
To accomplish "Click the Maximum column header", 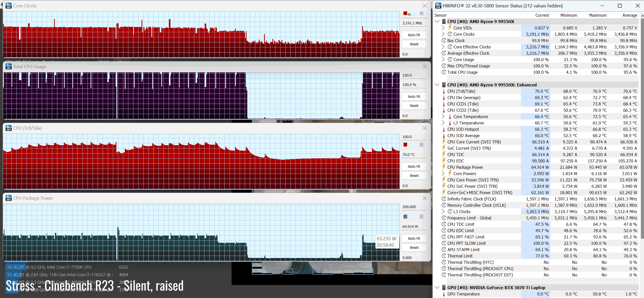I will click(x=598, y=15).
